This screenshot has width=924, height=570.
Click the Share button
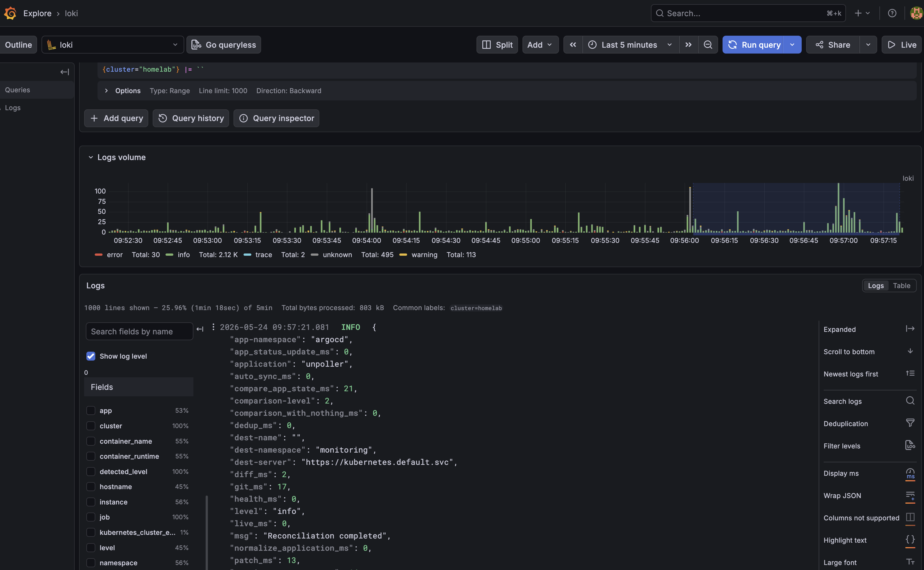click(x=833, y=45)
